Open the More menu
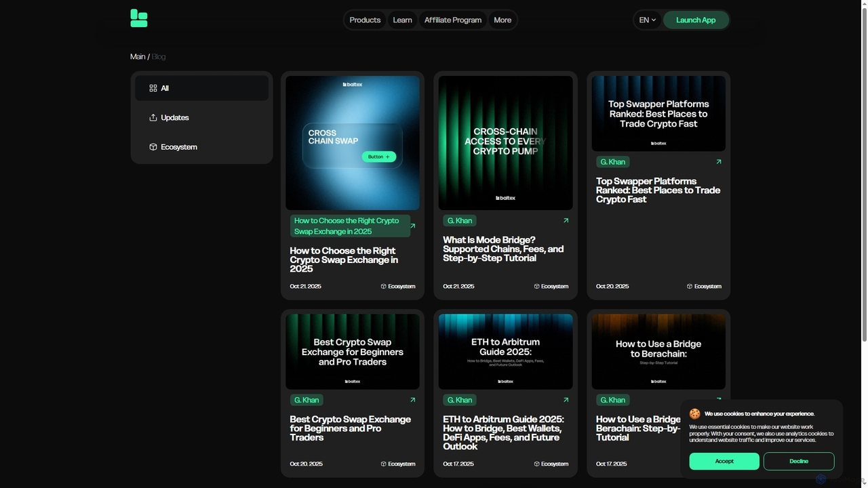Image resolution: width=868 pixels, height=488 pixels. click(502, 20)
